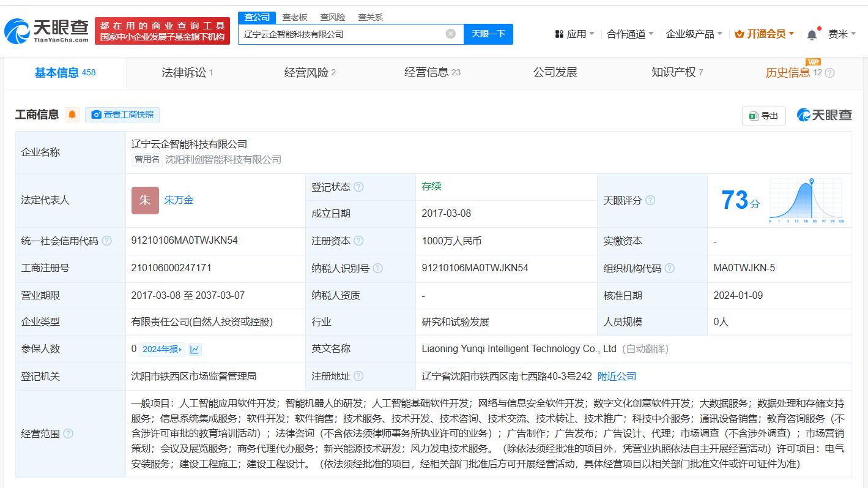The height and width of the screenshot is (488, 868).
Task: Click the help icon beside 经营范围
Action: [68, 434]
